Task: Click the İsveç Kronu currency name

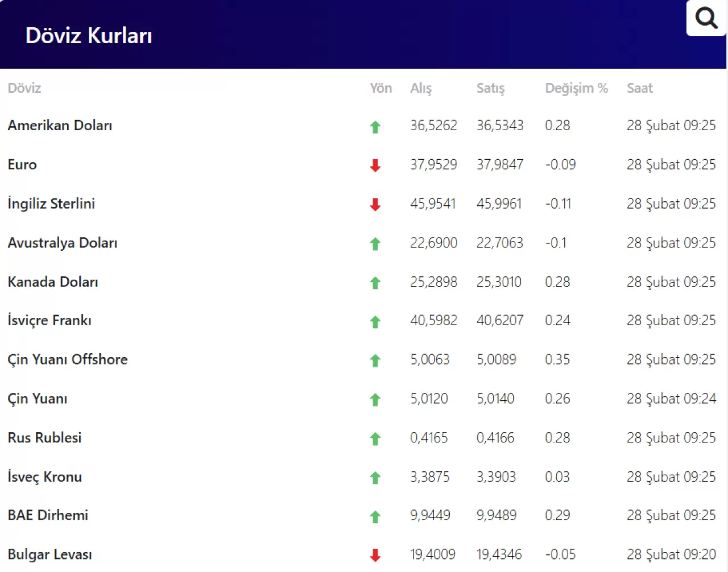Action: coord(44,477)
